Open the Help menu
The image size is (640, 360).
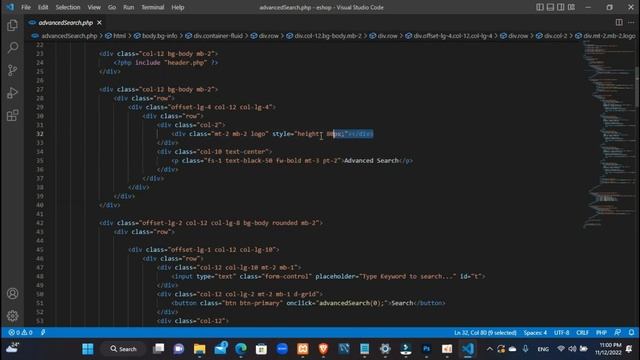click(x=178, y=7)
